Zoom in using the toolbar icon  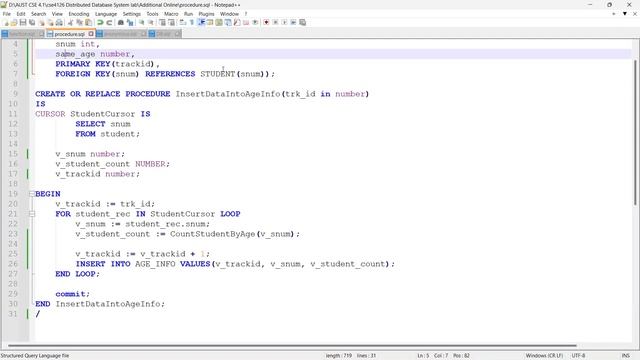point(141,22)
